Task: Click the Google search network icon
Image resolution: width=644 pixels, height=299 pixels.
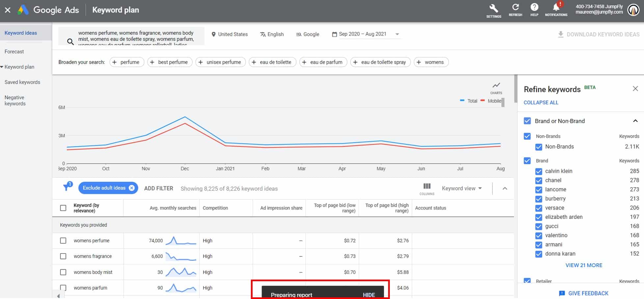Action: pyautogui.click(x=299, y=34)
